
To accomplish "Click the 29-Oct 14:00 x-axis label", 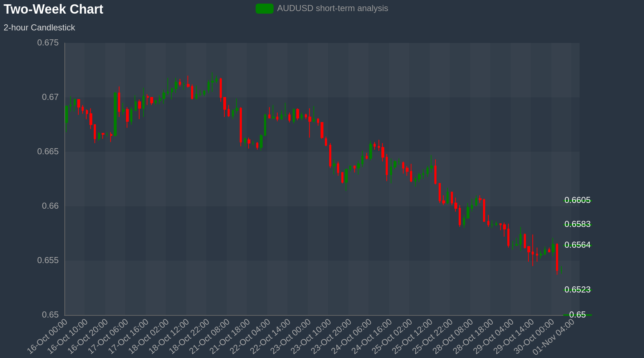I will pyautogui.click(x=514, y=337).
